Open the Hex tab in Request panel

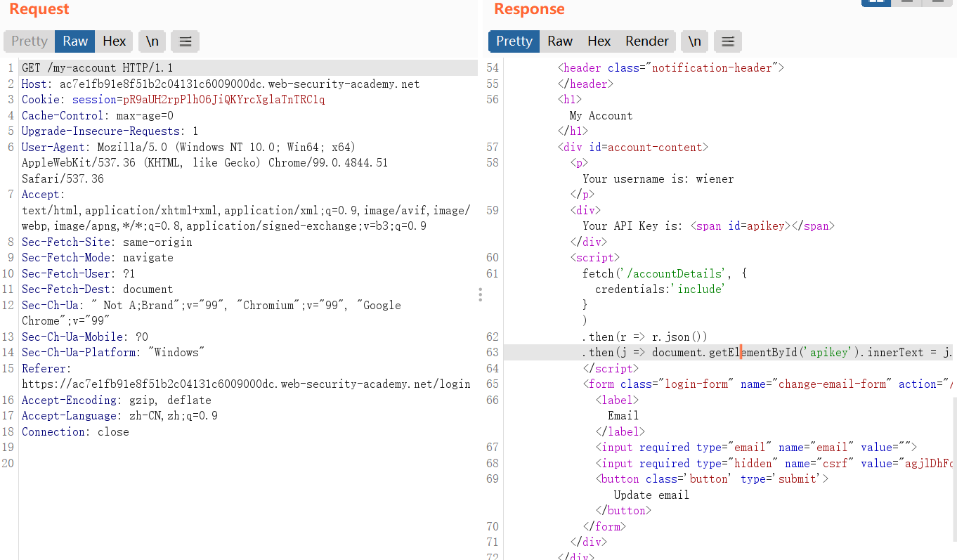[x=115, y=41]
